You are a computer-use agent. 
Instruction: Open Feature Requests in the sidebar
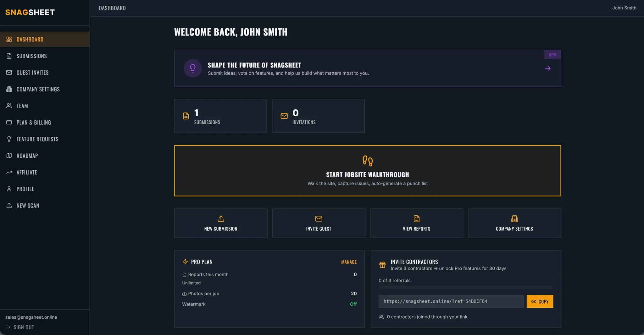[x=45, y=139]
